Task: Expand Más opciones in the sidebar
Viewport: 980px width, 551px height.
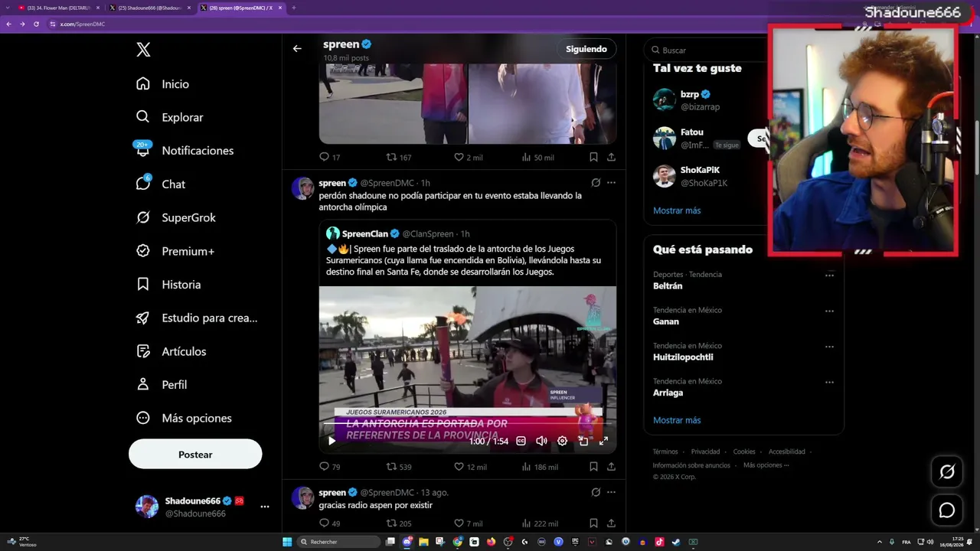Action: pyautogui.click(x=183, y=418)
